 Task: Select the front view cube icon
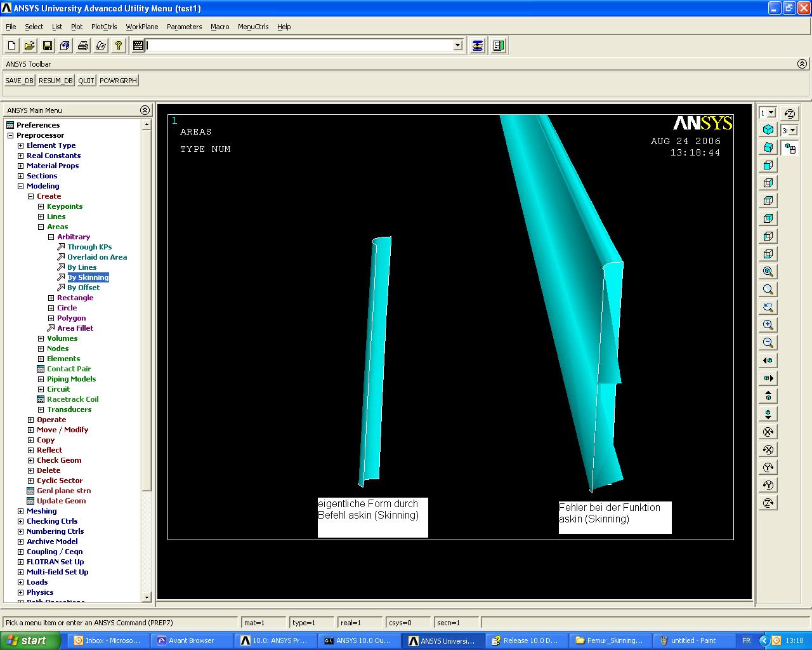768,165
